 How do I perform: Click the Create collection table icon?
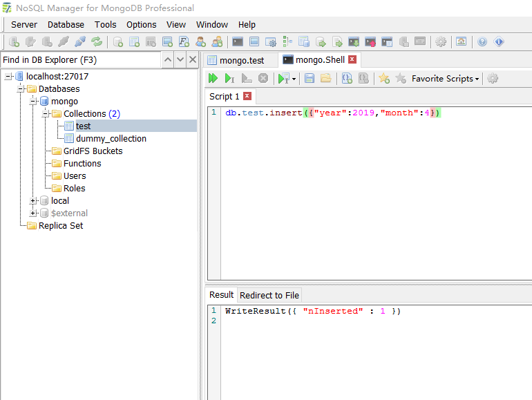[x=134, y=41]
